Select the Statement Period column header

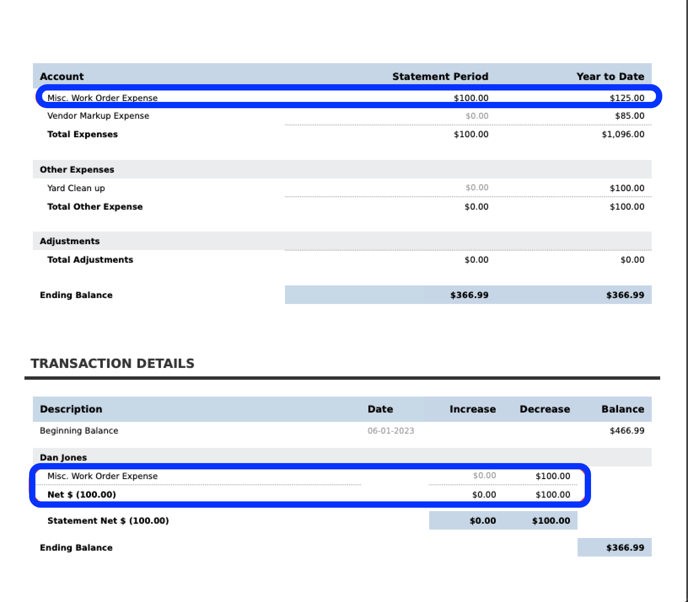coord(440,76)
